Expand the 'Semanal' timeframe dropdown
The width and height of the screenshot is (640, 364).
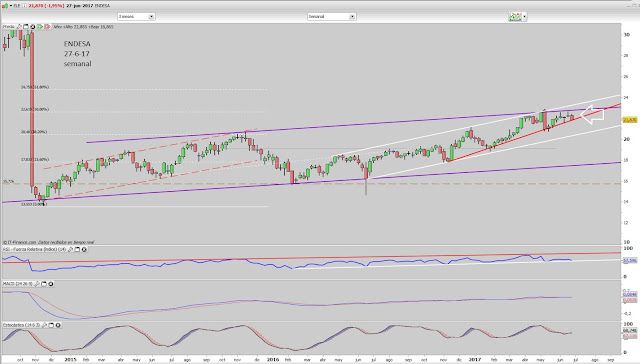(x=331, y=16)
